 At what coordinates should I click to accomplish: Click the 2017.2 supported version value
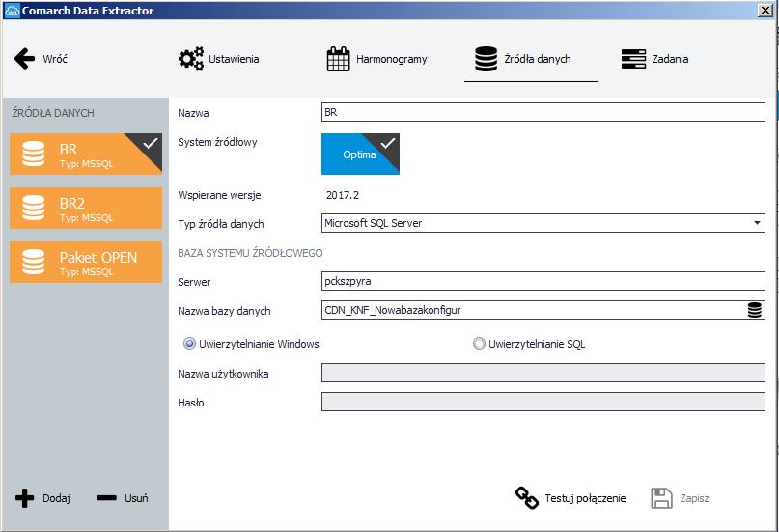pyautogui.click(x=343, y=195)
